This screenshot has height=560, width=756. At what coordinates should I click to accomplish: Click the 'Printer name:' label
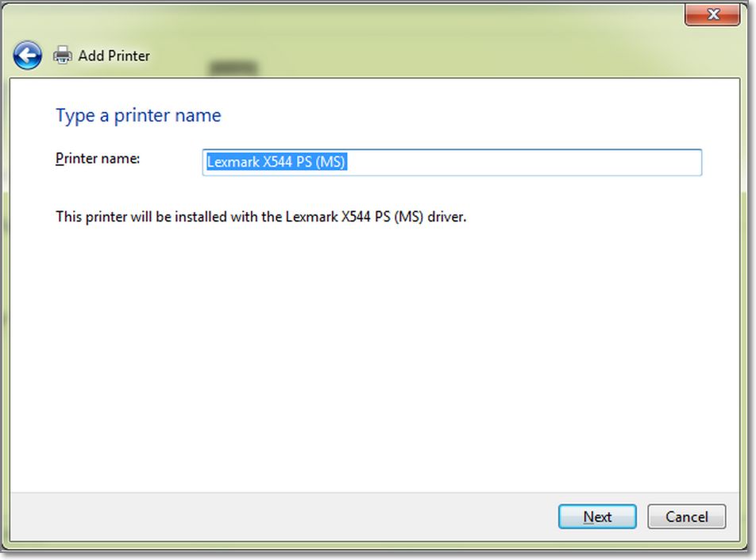[98, 158]
